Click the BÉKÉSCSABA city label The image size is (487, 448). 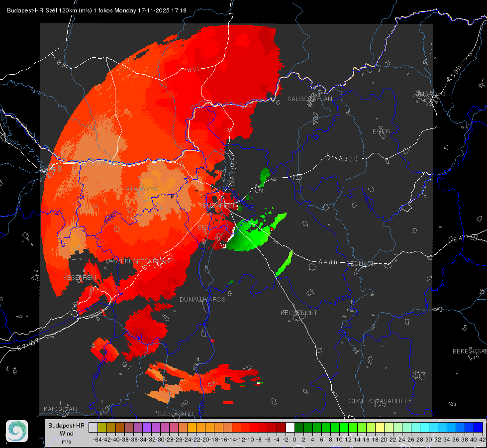pos(470,351)
